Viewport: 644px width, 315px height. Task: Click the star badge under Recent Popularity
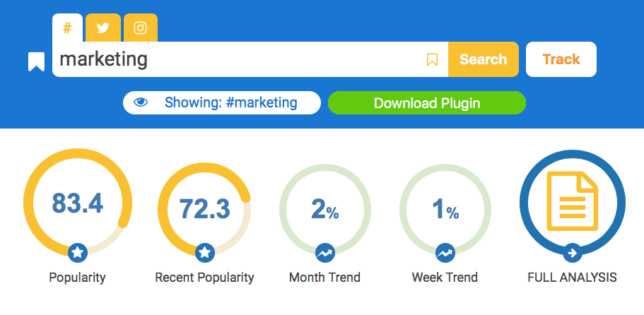coord(204,253)
